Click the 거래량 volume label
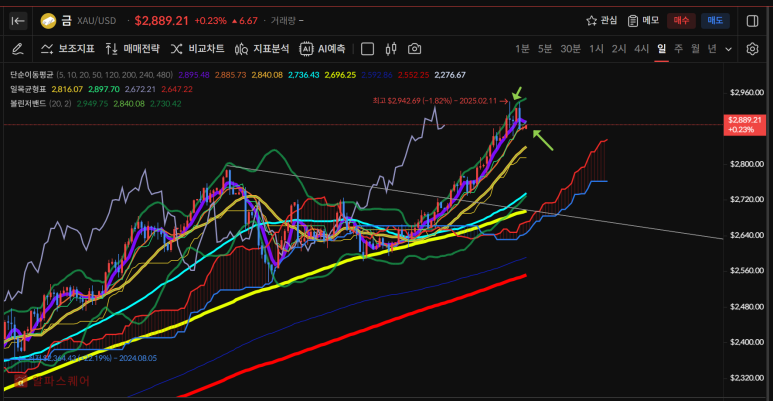The image size is (773, 401). [x=283, y=21]
